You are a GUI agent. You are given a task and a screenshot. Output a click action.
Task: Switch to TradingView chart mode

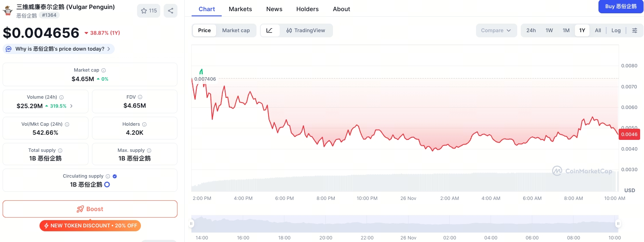coord(306,30)
